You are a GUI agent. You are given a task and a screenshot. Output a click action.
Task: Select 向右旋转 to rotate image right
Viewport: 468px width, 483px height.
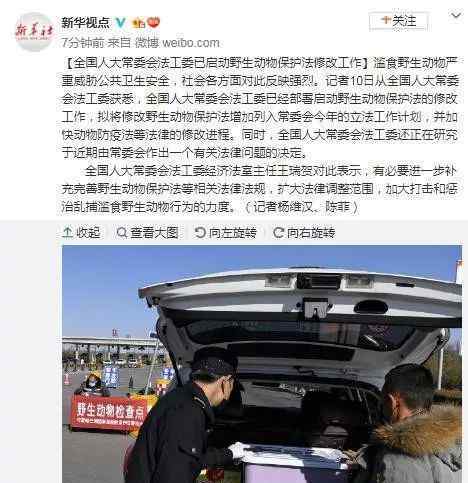point(304,233)
